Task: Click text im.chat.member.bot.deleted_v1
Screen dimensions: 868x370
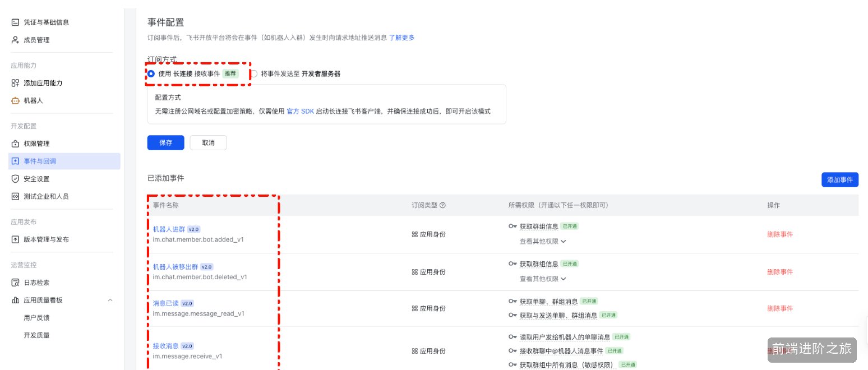Action: point(200,277)
